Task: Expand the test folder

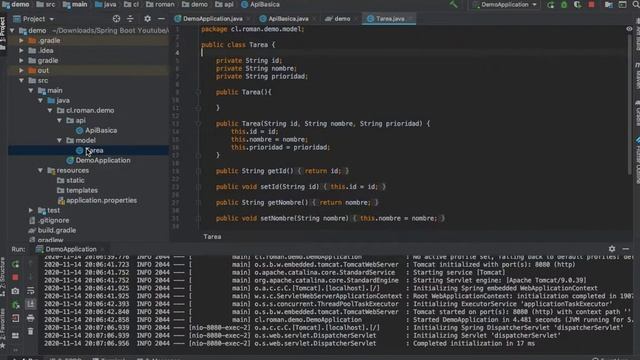Action: [x=31, y=211]
